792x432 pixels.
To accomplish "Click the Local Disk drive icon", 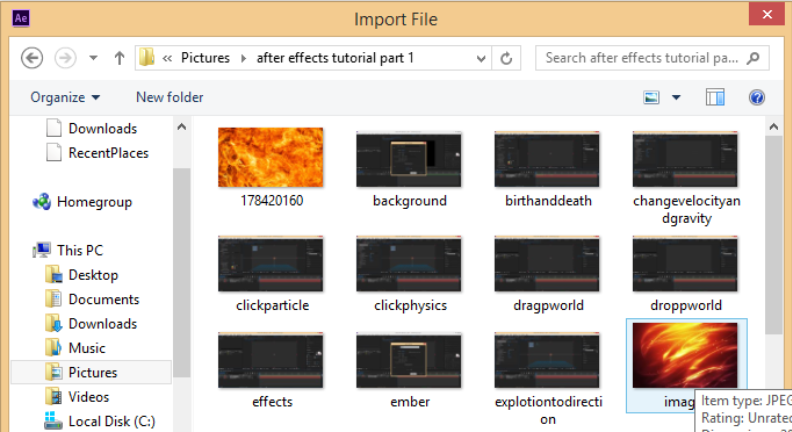I will 53,420.
